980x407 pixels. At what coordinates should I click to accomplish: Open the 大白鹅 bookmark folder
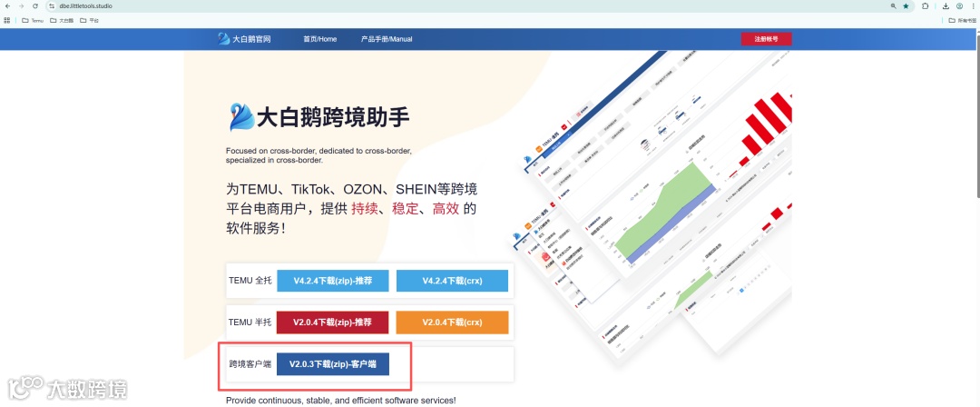click(62, 20)
